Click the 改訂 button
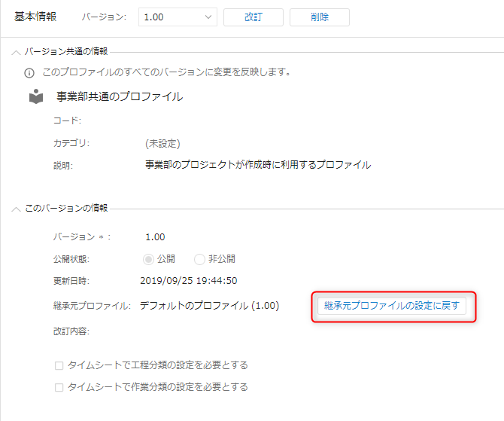This screenshot has height=421, width=504. coord(254,17)
